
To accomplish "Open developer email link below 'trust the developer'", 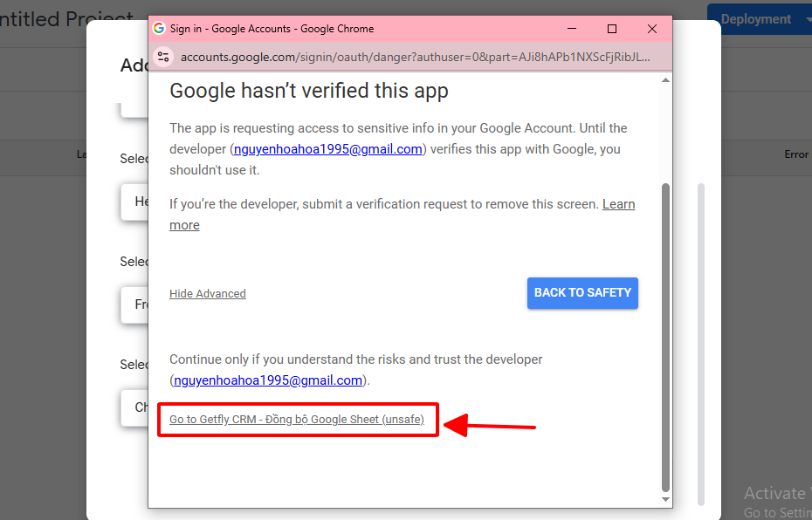I will click(x=268, y=380).
